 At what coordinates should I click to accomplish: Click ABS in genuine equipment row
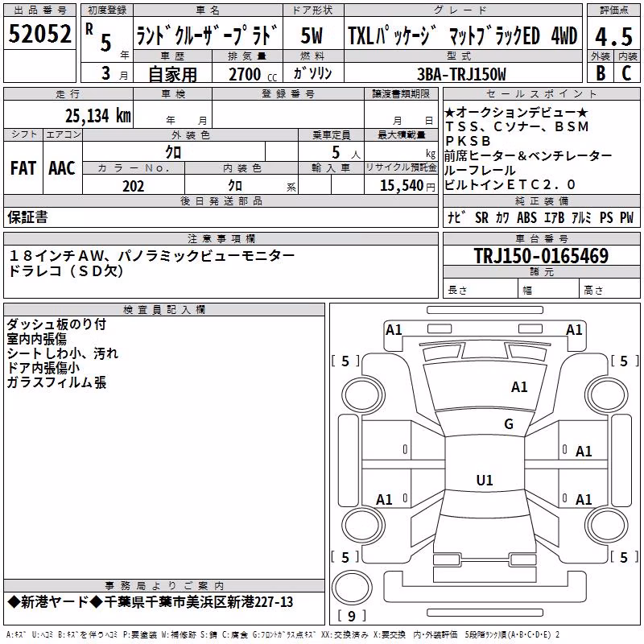[x=527, y=217]
